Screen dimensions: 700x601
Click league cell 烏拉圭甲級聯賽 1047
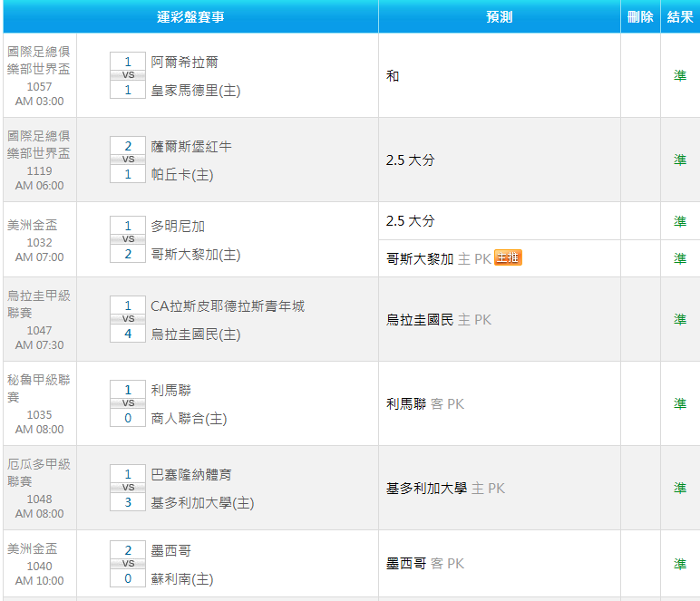click(40, 319)
